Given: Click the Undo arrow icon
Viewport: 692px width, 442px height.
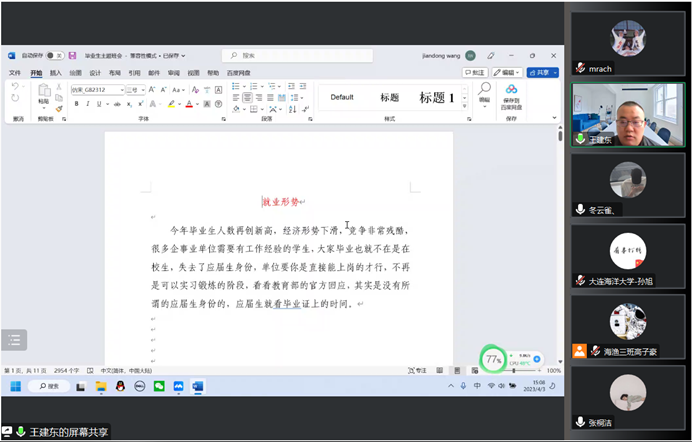Looking at the screenshot, I should tap(16, 87).
